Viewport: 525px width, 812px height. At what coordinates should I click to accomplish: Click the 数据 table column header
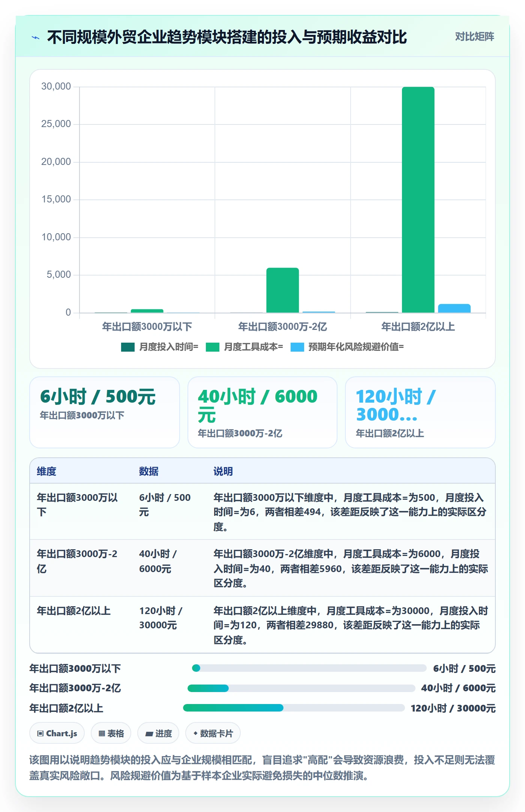click(148, 471)
